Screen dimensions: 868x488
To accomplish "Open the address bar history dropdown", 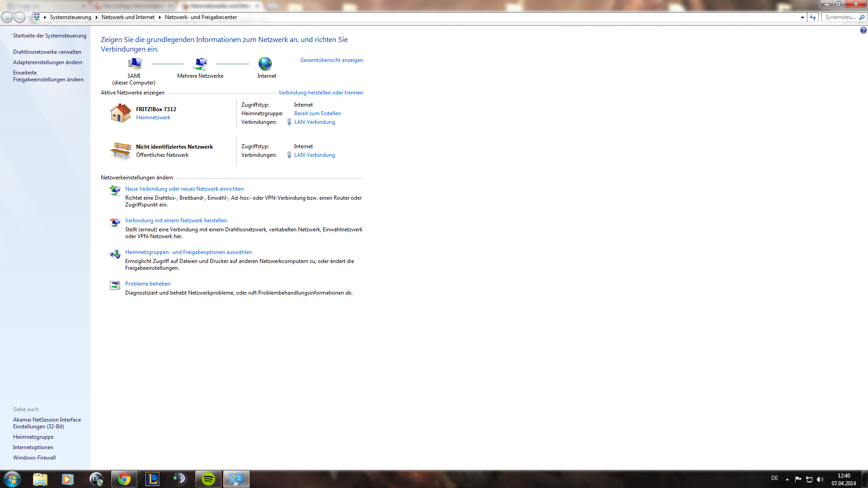I will pos(802,17).
